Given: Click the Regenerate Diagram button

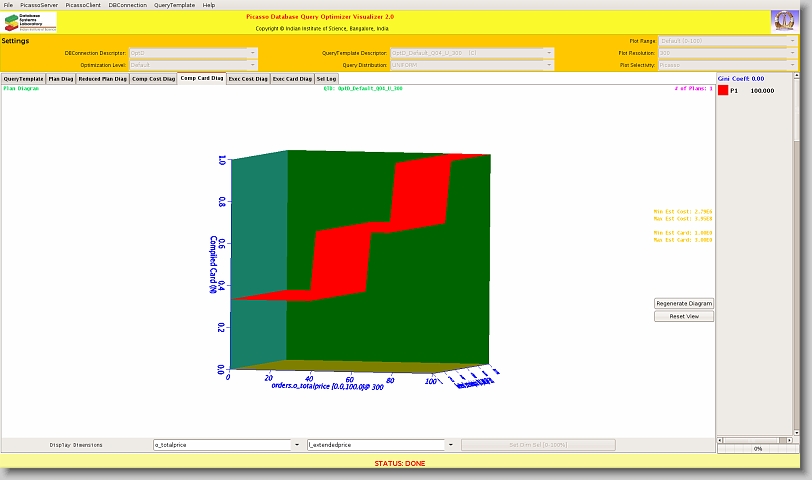Looking at the screenshot, I should [684, 303].
